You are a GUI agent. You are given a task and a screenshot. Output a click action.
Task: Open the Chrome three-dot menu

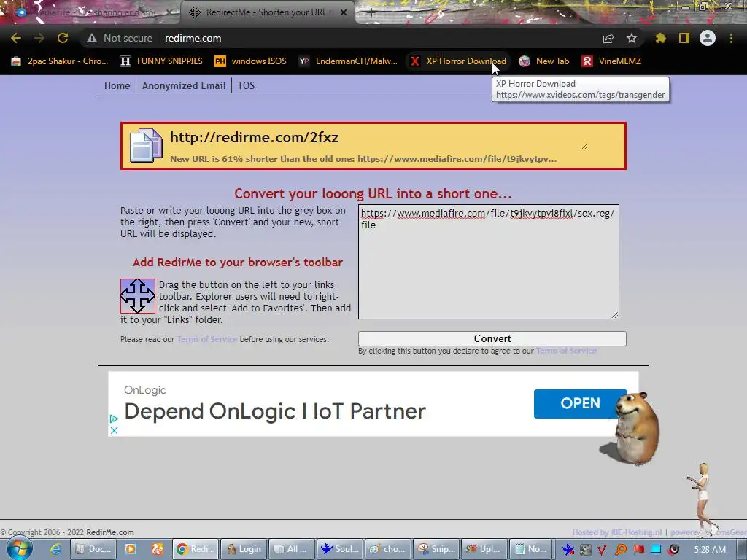(x=731, y=38)
